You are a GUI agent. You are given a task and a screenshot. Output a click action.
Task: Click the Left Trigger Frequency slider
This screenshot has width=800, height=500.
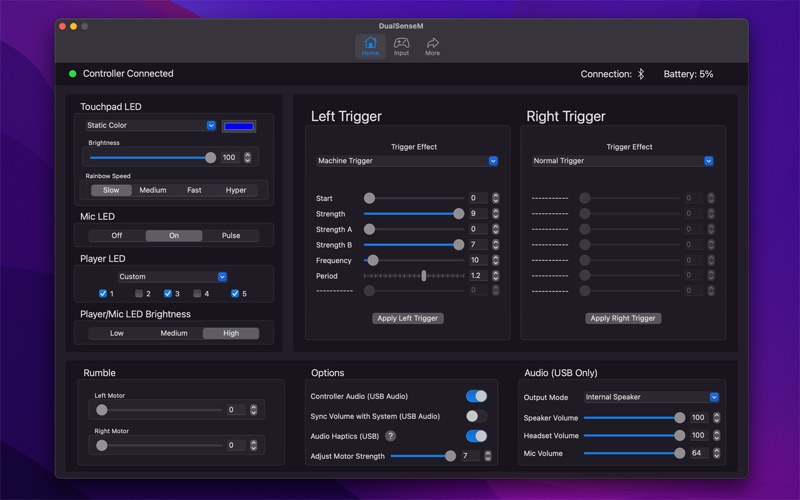(x=414, y=260)
